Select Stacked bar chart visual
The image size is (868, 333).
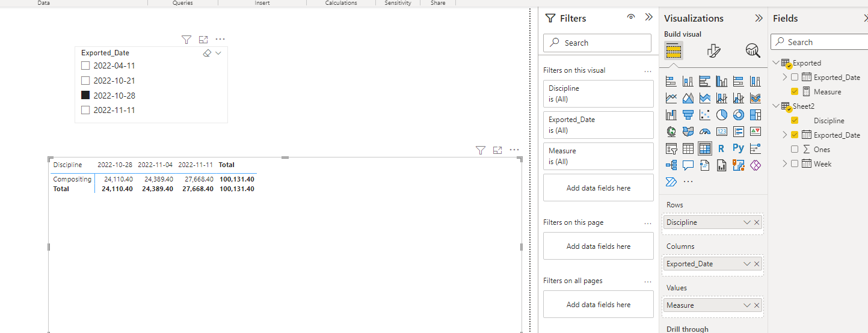click(671, 81)
